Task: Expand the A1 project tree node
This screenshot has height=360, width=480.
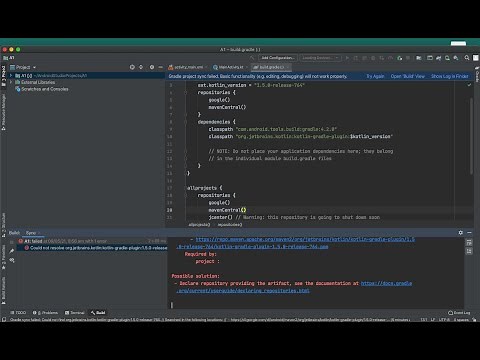Action: point(11,76)
